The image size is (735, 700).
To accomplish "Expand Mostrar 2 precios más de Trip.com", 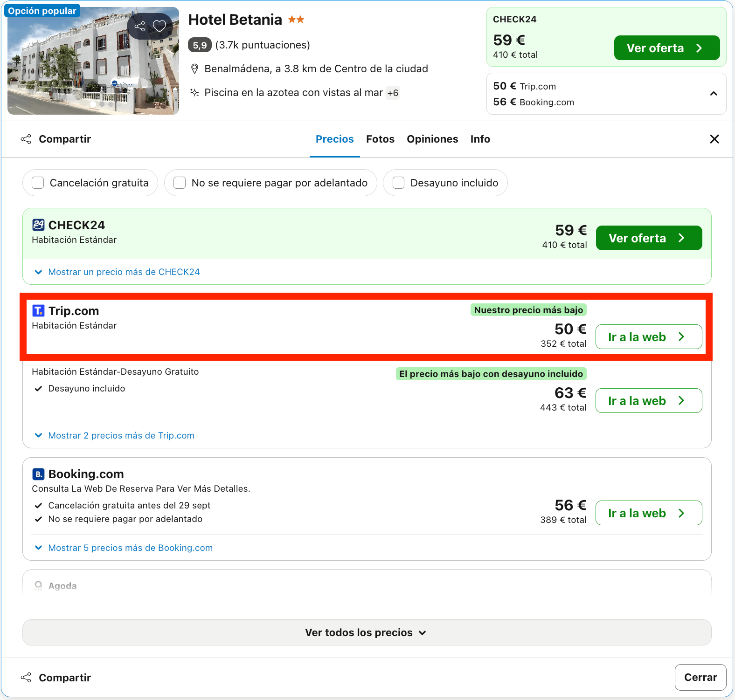I will [115, 435].
